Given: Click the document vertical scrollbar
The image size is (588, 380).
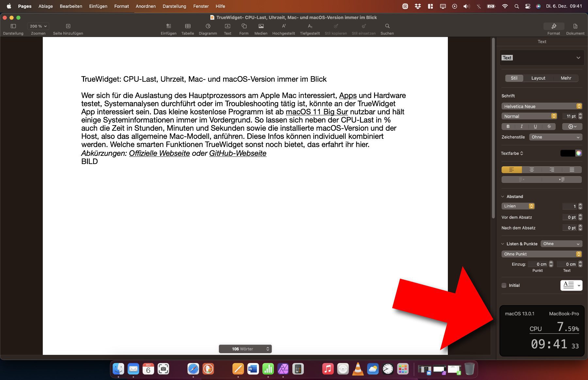Looking at the screenshot, I should 493,128.
